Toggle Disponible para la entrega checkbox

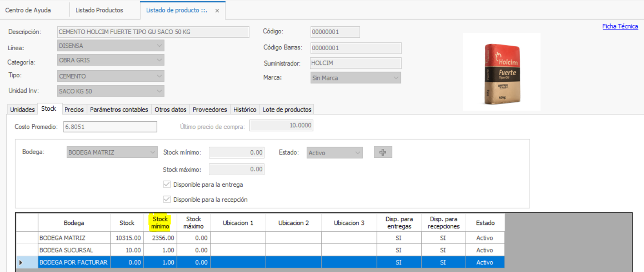coord(167,184)
